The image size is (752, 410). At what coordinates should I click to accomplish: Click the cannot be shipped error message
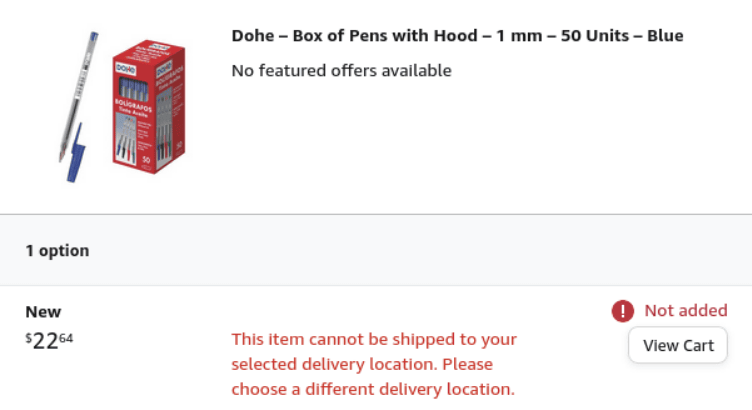tap(374, 364)
